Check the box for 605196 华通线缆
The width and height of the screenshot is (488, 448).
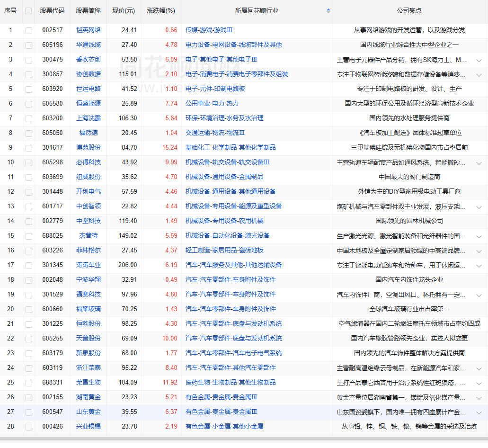pyautogui.click(x=28, y=45)
